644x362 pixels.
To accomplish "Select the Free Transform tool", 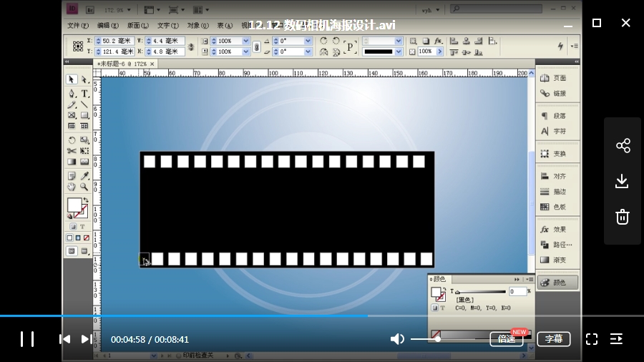I will [84, 151].
